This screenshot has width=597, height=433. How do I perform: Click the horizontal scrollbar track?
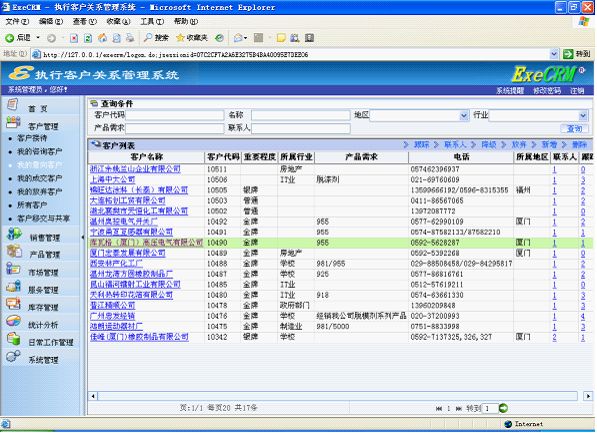coord(338,396)
